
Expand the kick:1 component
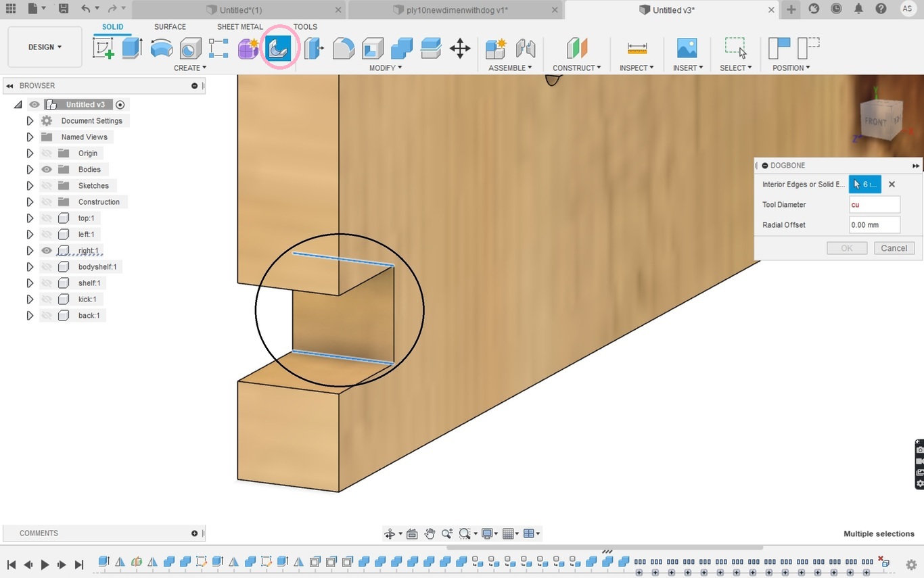[x=30, y=299]
